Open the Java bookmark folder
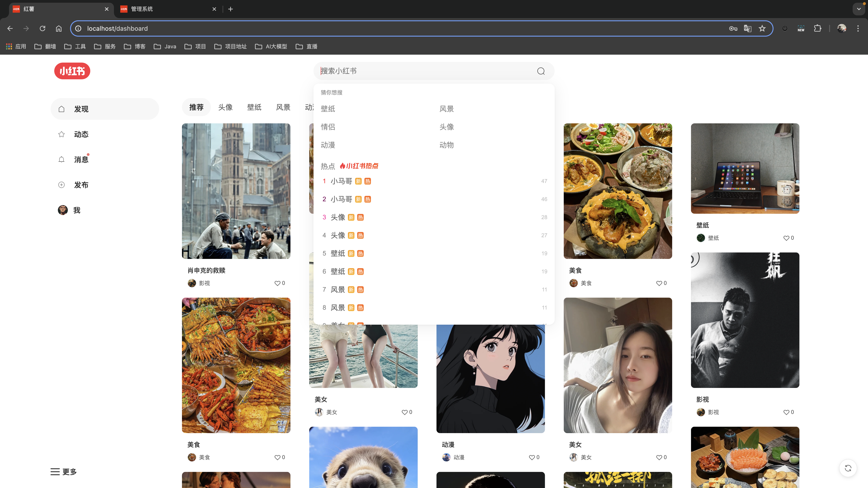Image resolution: width=868 pixels, height=488 pixels. pos(165,47)
